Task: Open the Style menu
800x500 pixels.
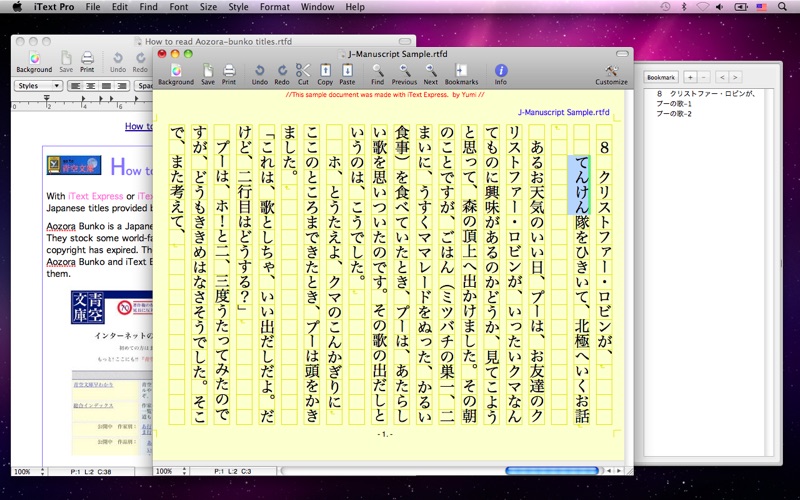Action: coord(238,7)
